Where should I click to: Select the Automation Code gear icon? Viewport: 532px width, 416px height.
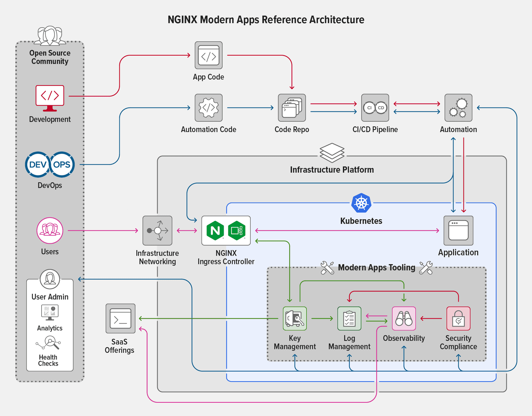[208, 108]
